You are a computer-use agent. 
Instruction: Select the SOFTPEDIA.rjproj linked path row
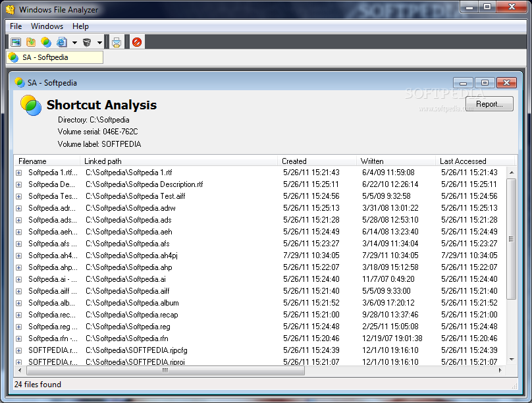pos(135,362)
